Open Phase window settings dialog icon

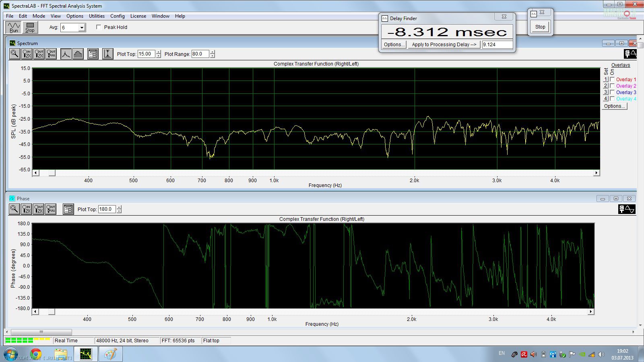tap(68, 209)
